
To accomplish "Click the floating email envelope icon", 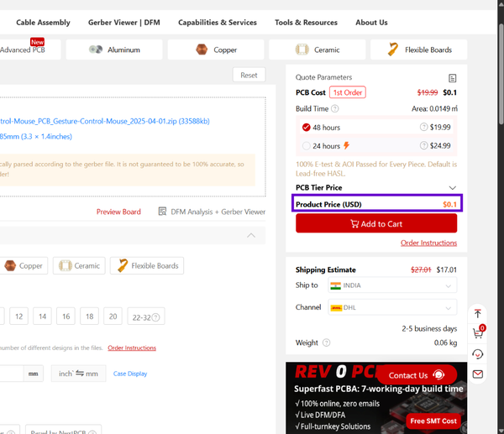I will pos(478,374).
